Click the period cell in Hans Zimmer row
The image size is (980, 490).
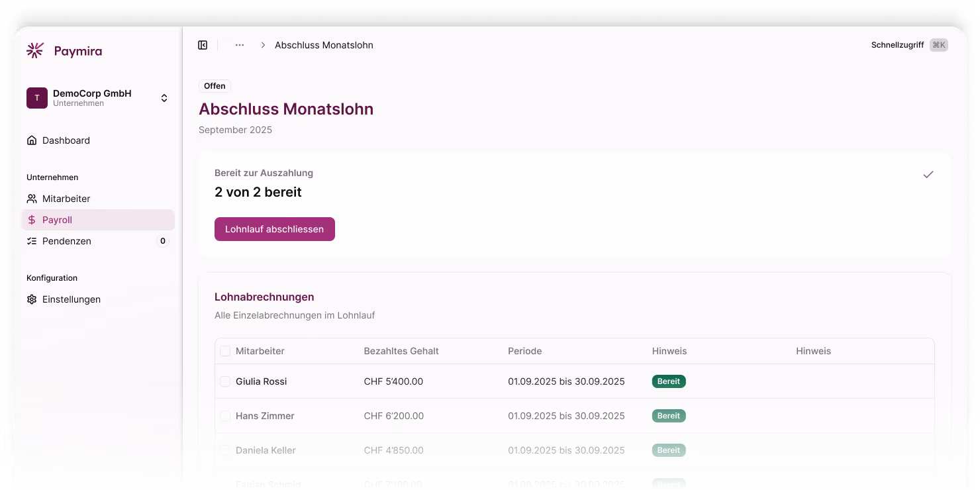point(566,416)
